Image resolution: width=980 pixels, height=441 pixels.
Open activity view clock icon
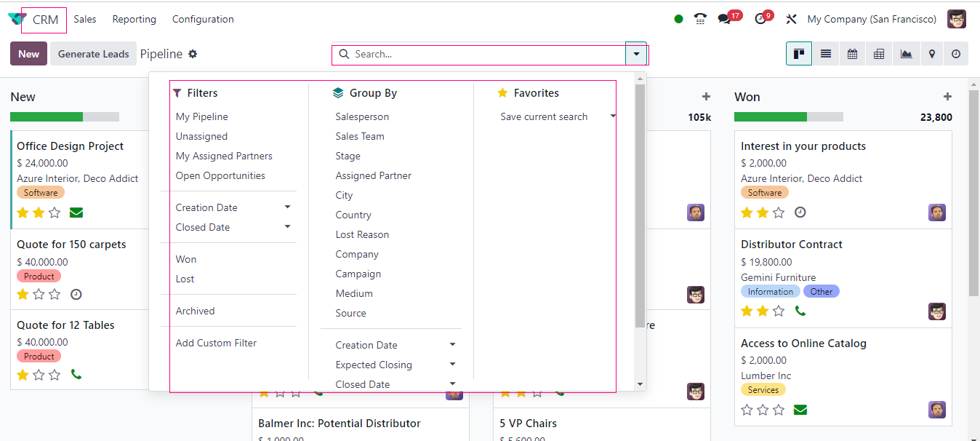pyautogui.click(x=956, y=54)
